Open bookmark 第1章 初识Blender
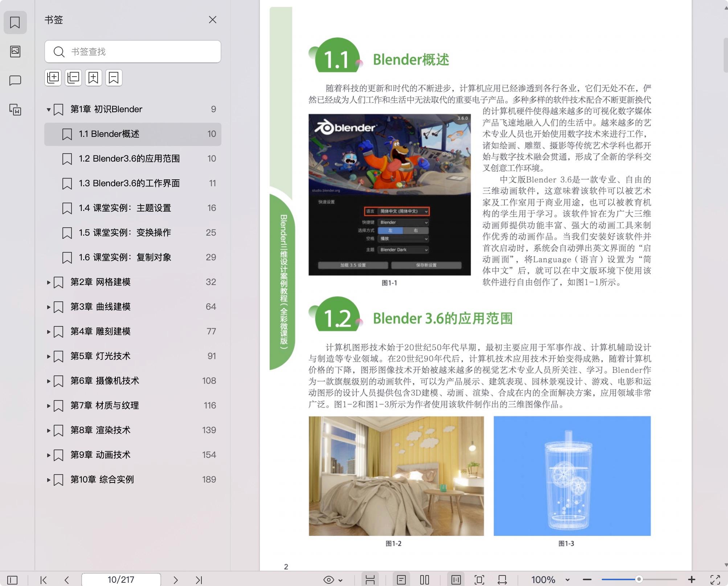This screenshot has height=586, width=728. pos(133,109)
